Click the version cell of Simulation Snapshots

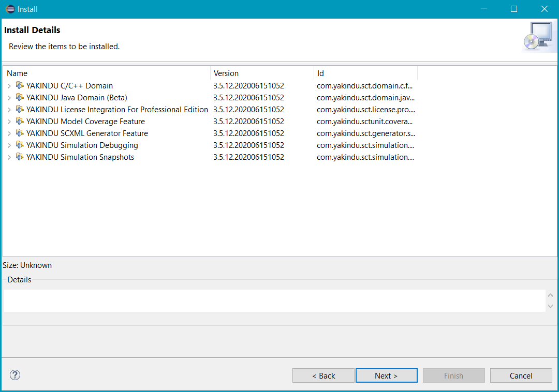click(x=249, y=157)
